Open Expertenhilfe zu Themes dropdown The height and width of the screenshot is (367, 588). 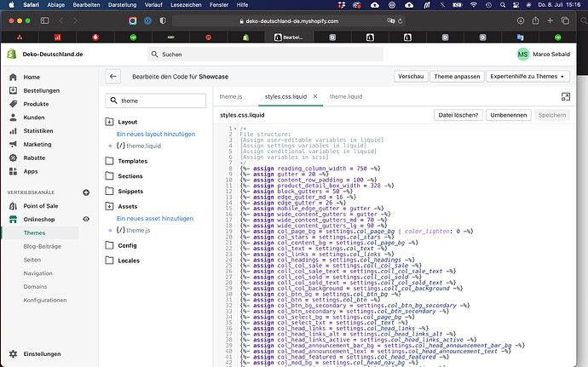[x=527, y=77]
